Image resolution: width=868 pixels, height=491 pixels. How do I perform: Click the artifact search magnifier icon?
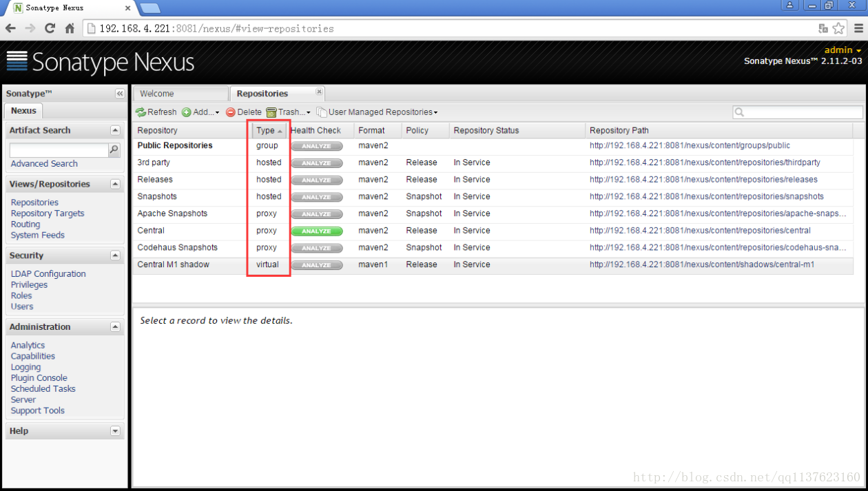(114, 149)
